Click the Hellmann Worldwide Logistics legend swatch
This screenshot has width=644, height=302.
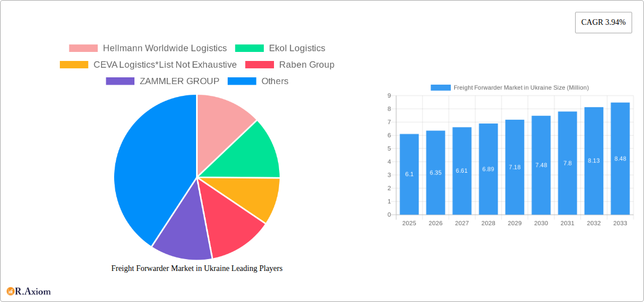point(84,49)
